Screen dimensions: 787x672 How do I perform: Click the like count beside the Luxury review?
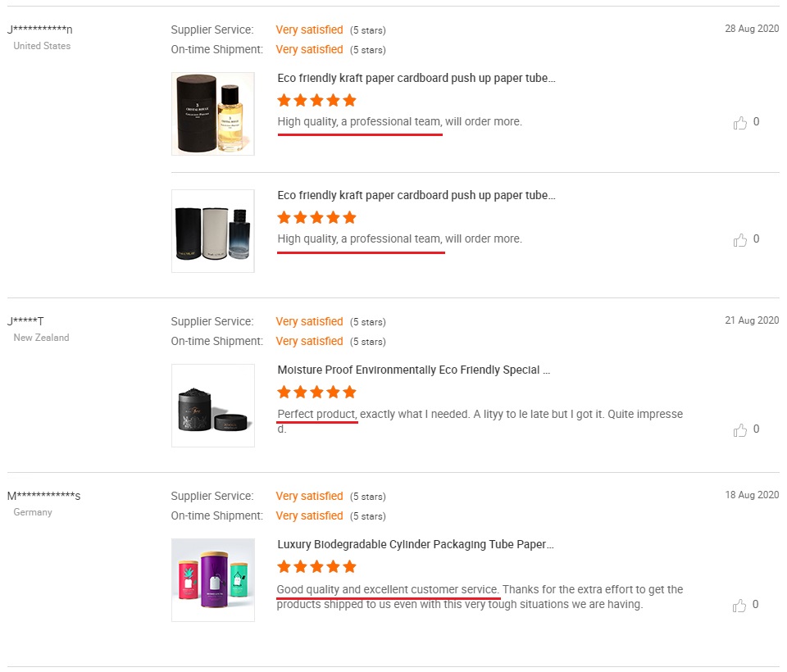coord(755,604)
